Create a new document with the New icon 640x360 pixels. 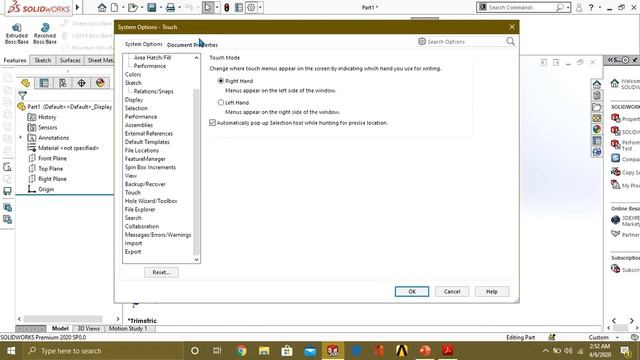click(115, 7)
